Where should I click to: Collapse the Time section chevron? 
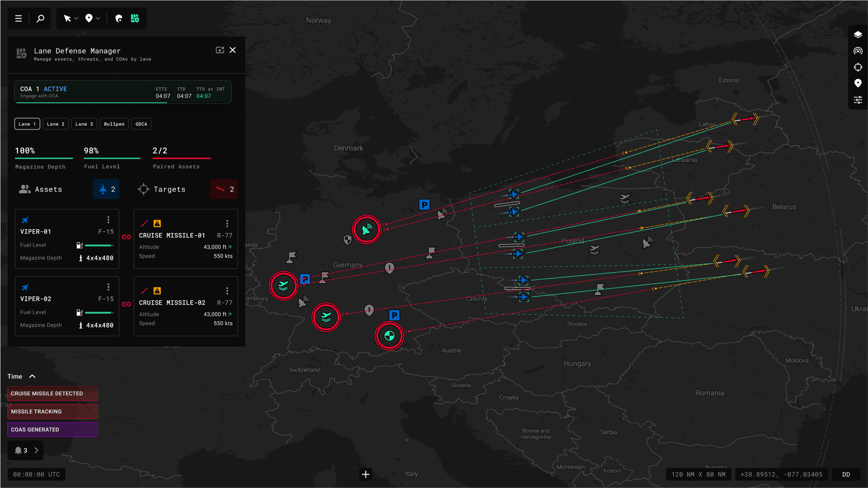point(33,376)
